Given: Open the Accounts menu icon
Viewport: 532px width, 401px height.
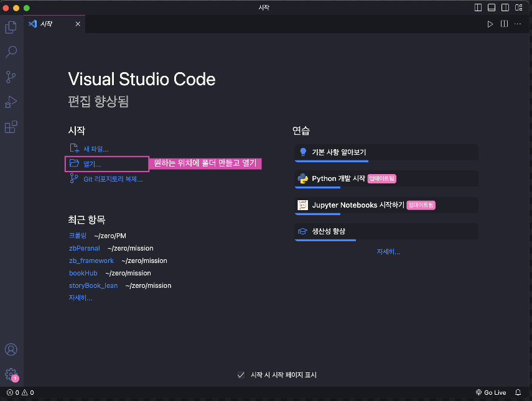Looking at the screenshot, I should [11, 349].
